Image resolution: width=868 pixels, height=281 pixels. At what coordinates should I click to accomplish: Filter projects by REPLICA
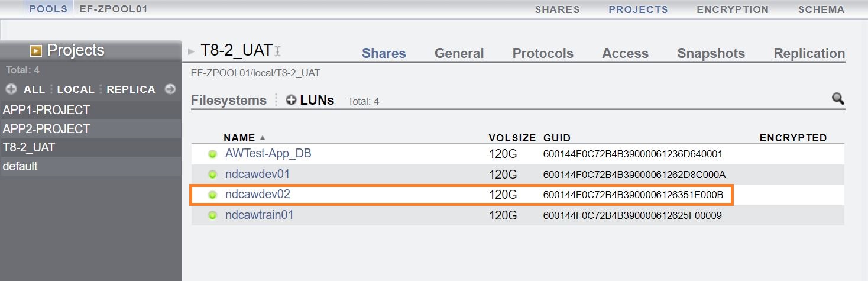pos(131,89)
